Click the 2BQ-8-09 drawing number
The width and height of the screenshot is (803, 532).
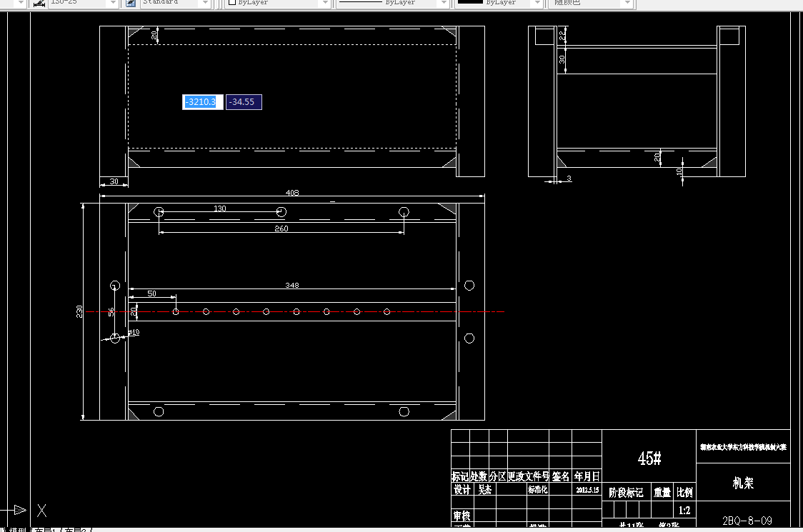click(747, 521)
